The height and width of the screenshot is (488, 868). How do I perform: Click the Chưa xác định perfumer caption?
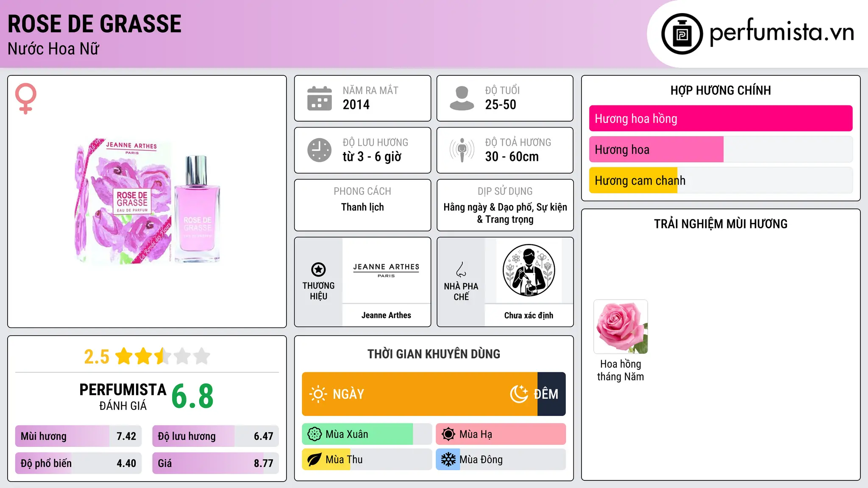click(x=529, y=315)
